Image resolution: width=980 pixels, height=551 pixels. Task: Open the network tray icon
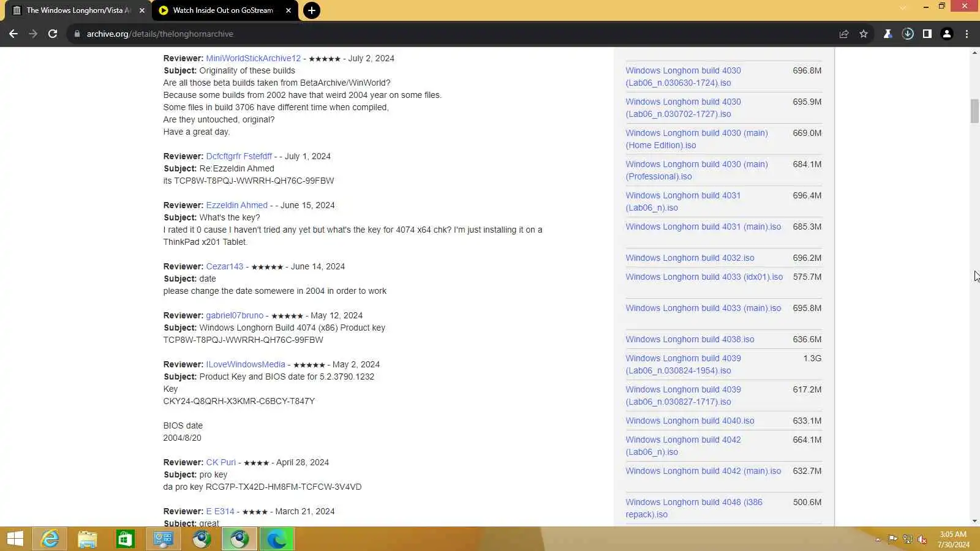point(908,539)
